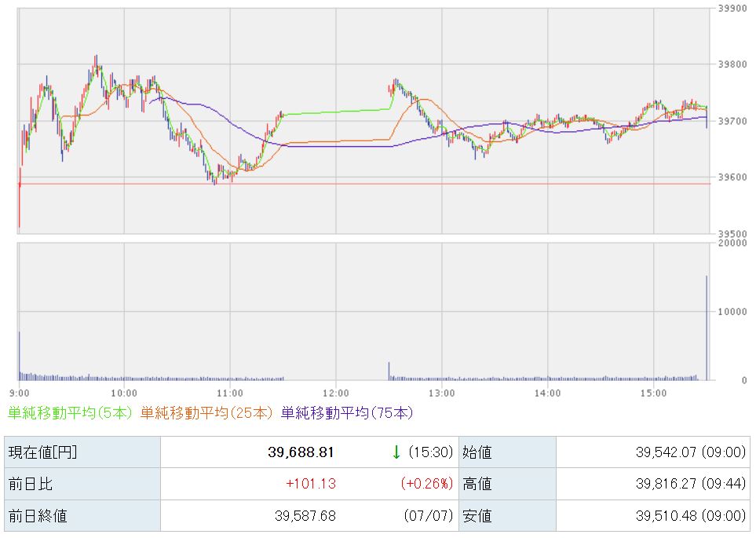Click the 25-period moving average legend label
Viewport: 756px width, 538px height.
pyautogui.click(x=206, y=413)
